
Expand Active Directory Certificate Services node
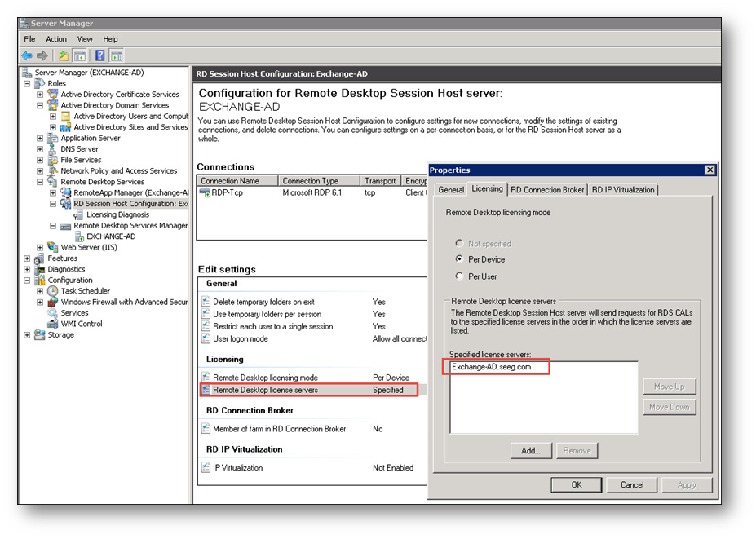click(40, 95)
